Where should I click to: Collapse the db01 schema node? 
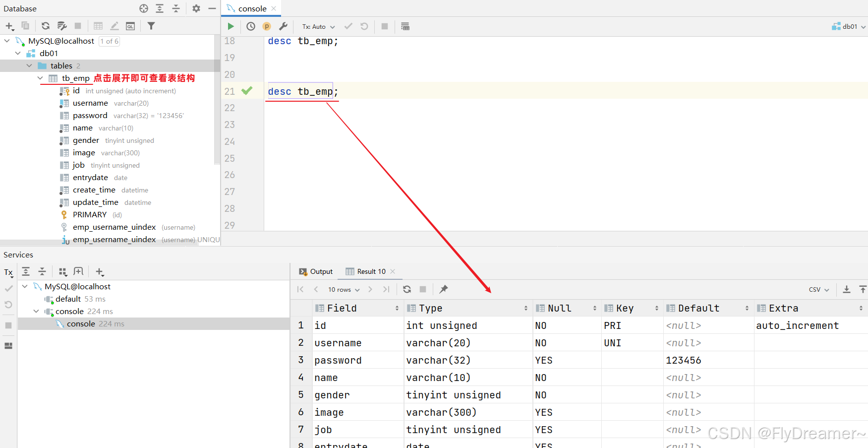[18, 53]
